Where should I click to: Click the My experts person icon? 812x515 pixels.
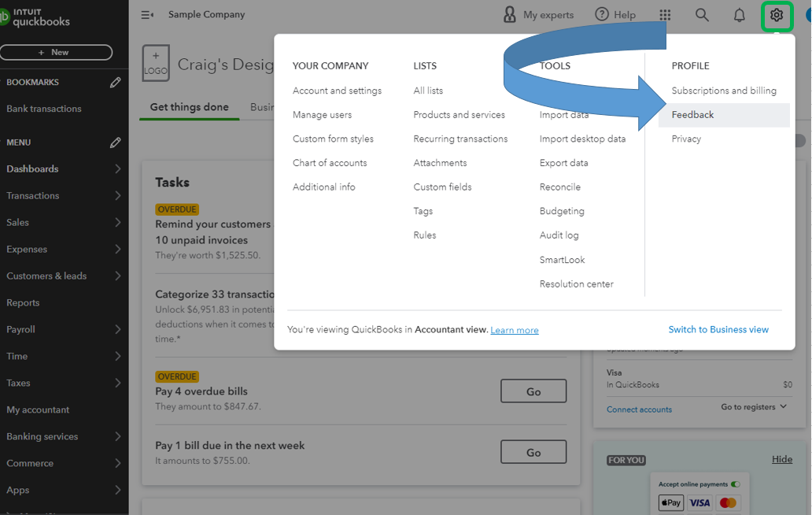point(510,14)
